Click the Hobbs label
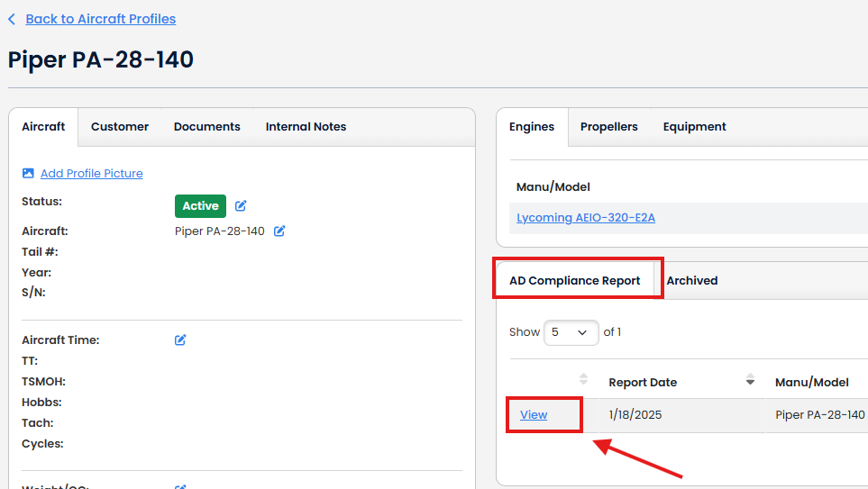This screenshot has width=868, height=489. tap(41, 403)
